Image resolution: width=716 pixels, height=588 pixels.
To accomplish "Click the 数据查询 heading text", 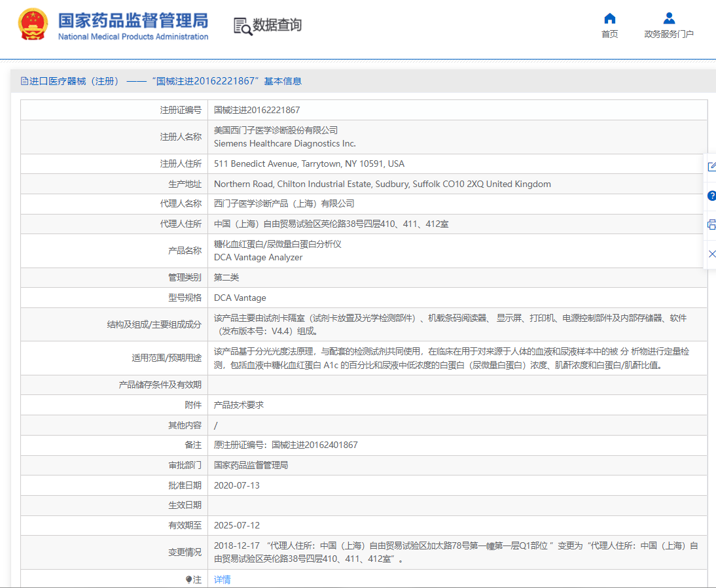I will coord(277,25).
